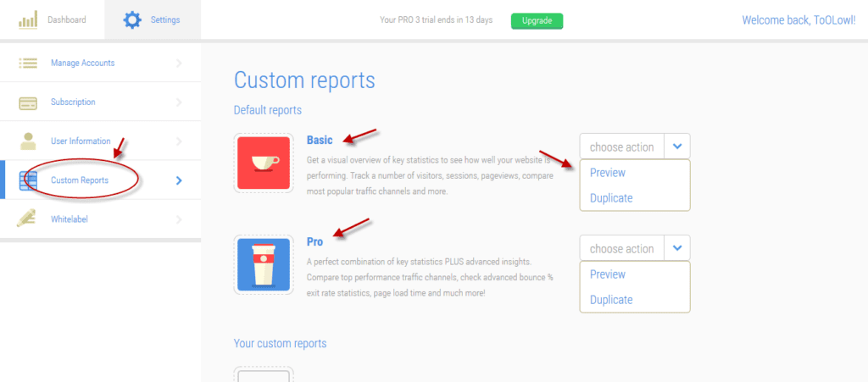Click the Custom Reports row chevron
Screen dimensions: 868x382
(178, 180)
